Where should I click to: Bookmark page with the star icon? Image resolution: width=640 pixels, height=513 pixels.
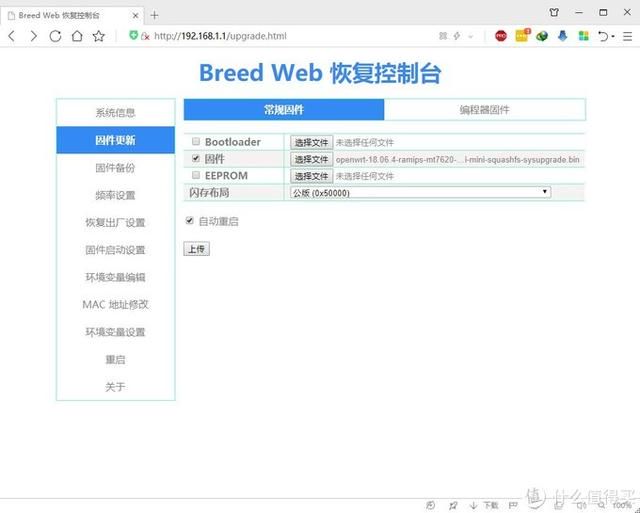tap(98, 36)
